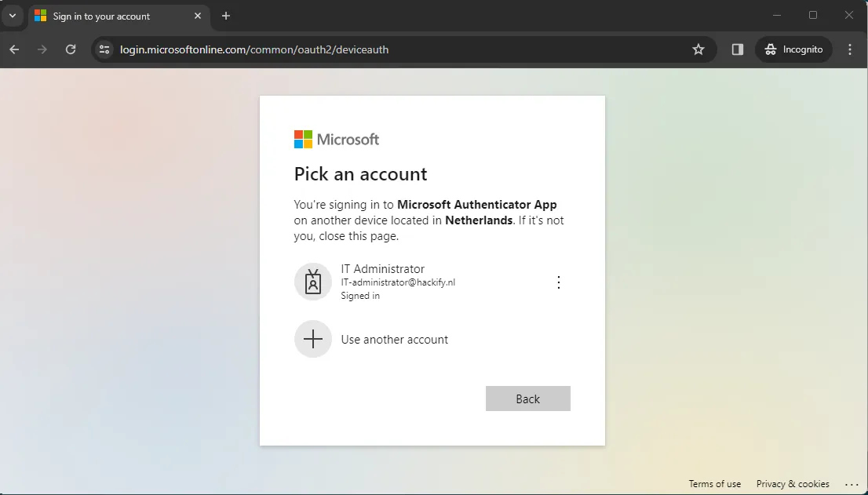Click the ellipsis near Privacy & cookies

(x=852, y=484)
